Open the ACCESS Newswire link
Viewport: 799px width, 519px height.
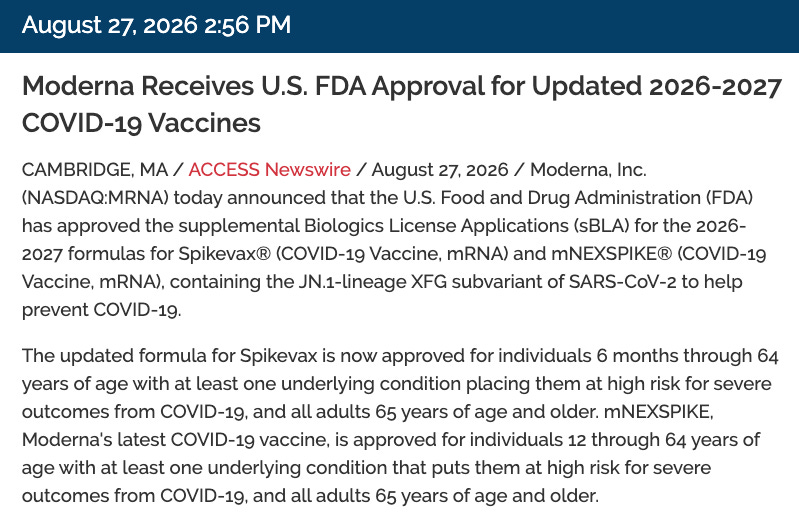[x=270, y=170]
